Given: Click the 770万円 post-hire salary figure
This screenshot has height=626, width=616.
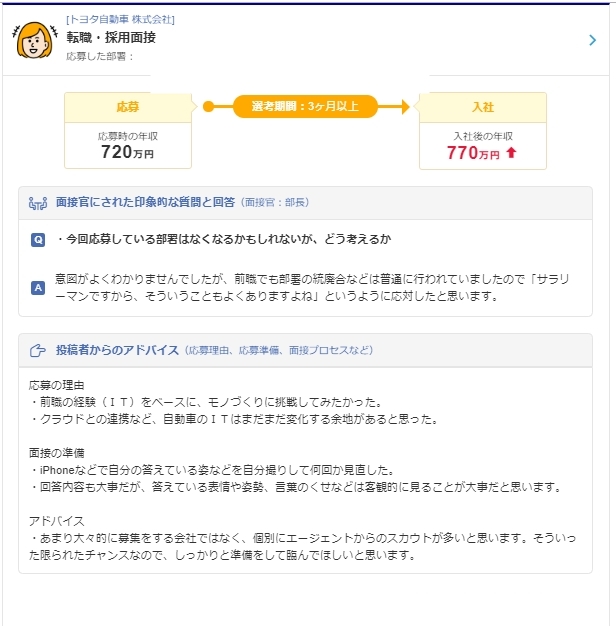Looking at the screenshot, I should [473, 153].
